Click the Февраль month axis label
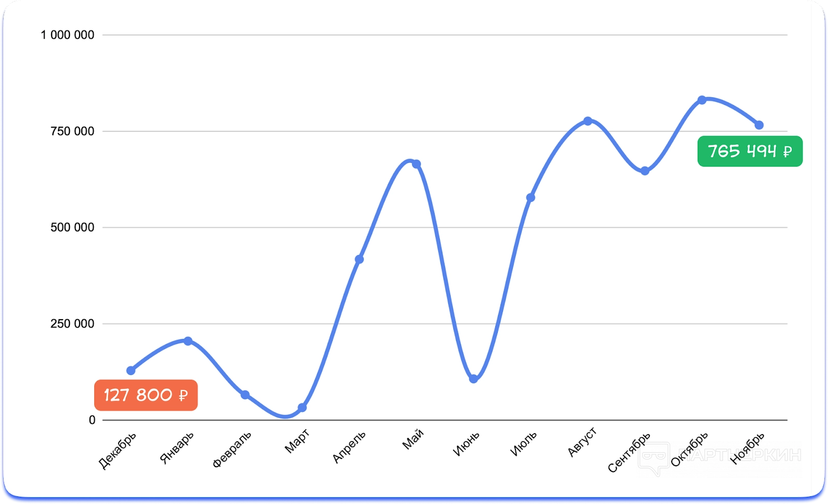Screen dimensions: 828x504 click(x=232, y=449)
